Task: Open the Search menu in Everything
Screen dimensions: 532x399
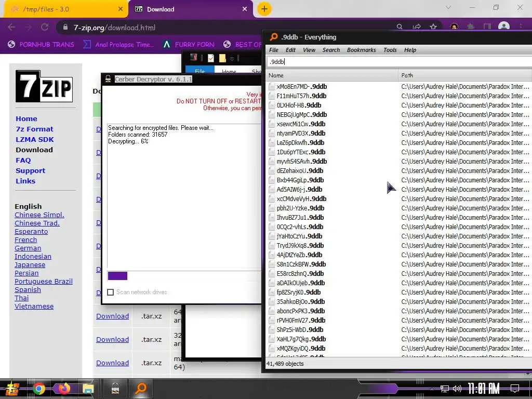Action: [x=331, y=50]
